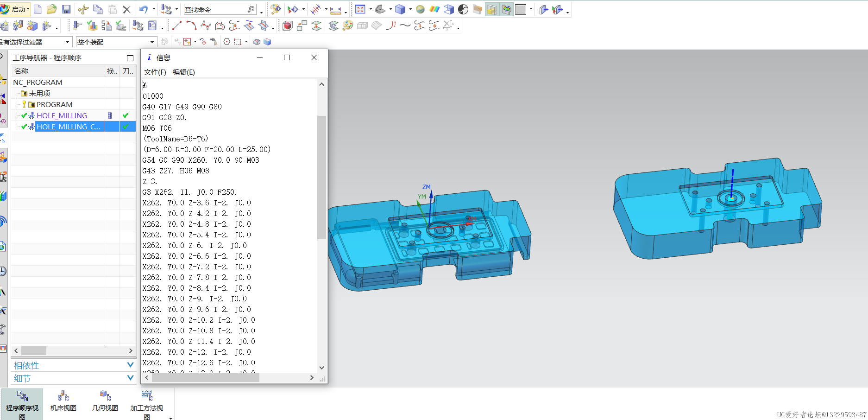Select the shaded cube rendering icon

click(400, 9)
